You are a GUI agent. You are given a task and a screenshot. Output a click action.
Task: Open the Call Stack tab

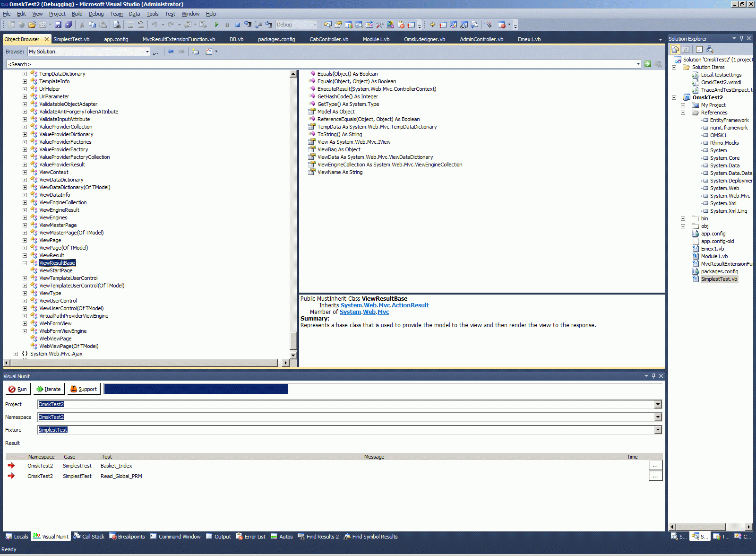tap(89, 537)
